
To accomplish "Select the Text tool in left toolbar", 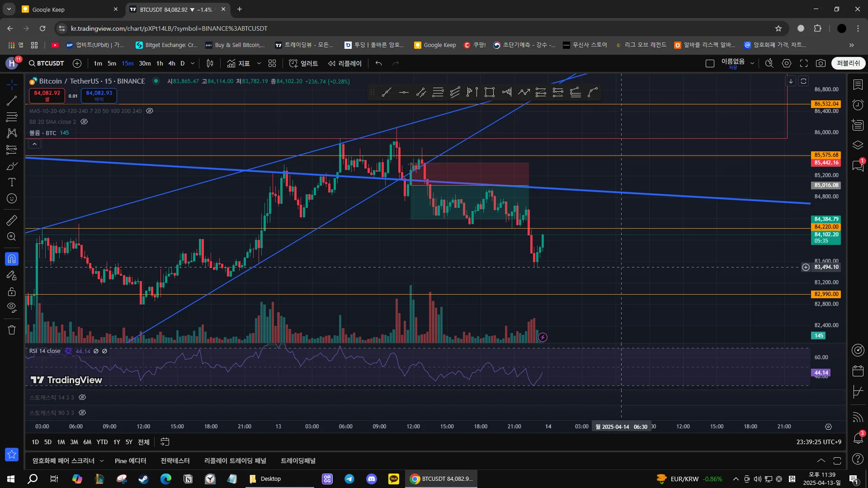I will [x=12, y=183].
